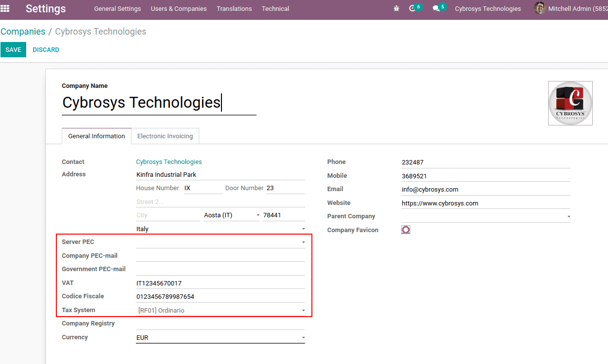Open Users & Companies menu
The width and height of the screenshot is (608, 364).
(x=179, y=9)
